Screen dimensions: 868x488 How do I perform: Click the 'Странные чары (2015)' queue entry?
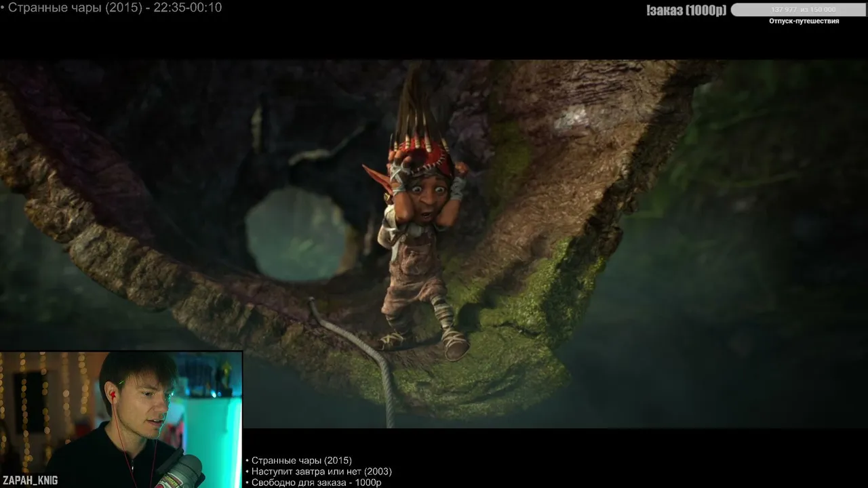(301, 461)
